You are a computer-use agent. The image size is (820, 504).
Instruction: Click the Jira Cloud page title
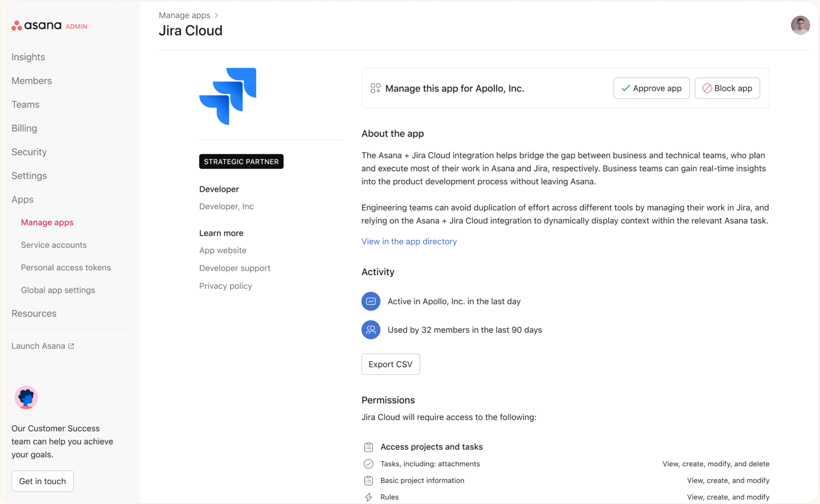tap(191, 31)
